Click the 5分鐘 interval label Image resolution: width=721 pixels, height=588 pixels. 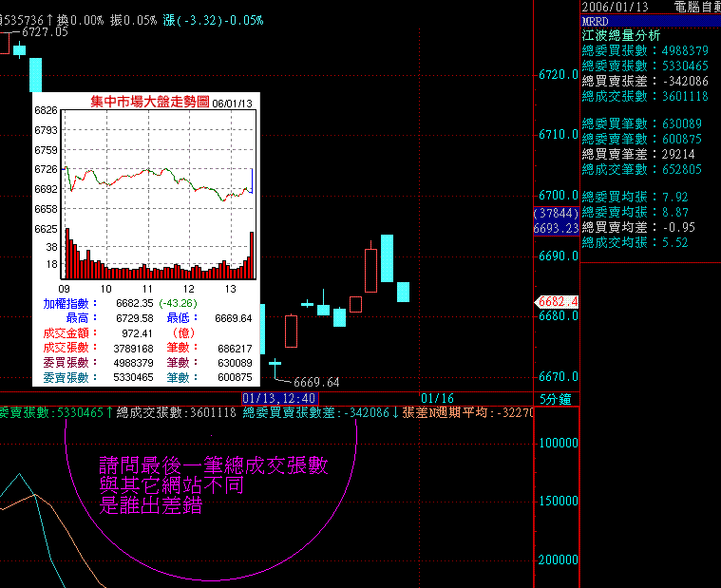click(555, 399)
